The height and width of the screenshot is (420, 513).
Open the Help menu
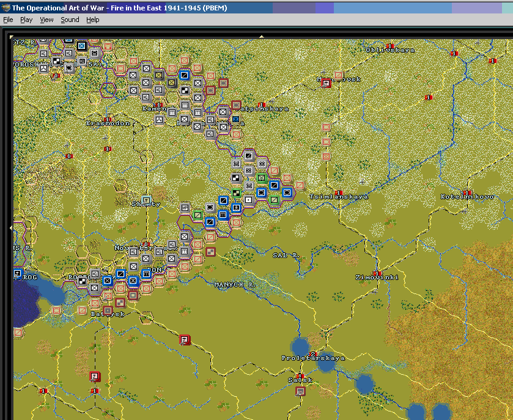92,20
